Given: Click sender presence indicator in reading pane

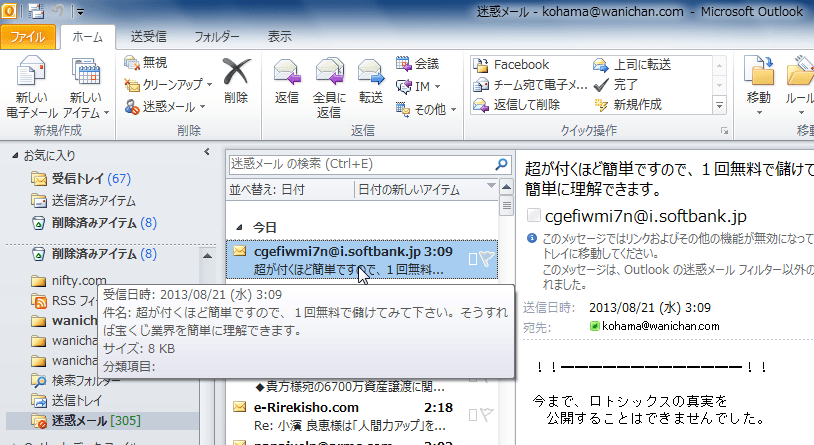Looking at the screenshot, I should [534, 215].
